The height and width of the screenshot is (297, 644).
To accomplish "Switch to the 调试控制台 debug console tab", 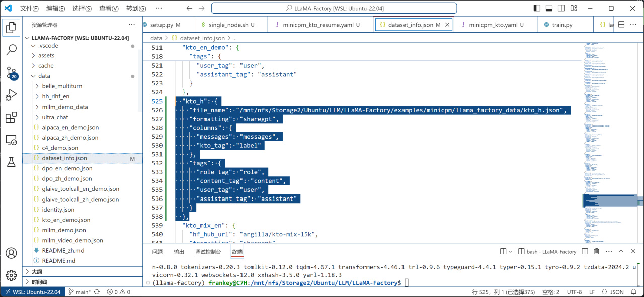I will click(208, 252).
